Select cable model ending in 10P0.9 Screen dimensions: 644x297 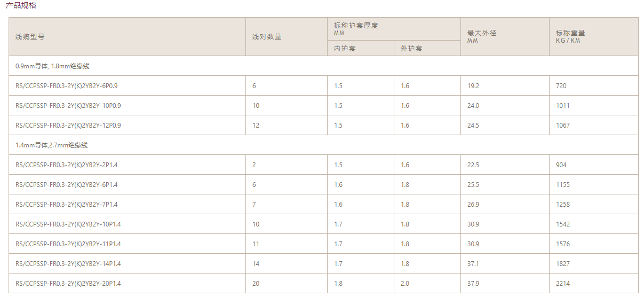pyautogui.click(x=68, y=106)
